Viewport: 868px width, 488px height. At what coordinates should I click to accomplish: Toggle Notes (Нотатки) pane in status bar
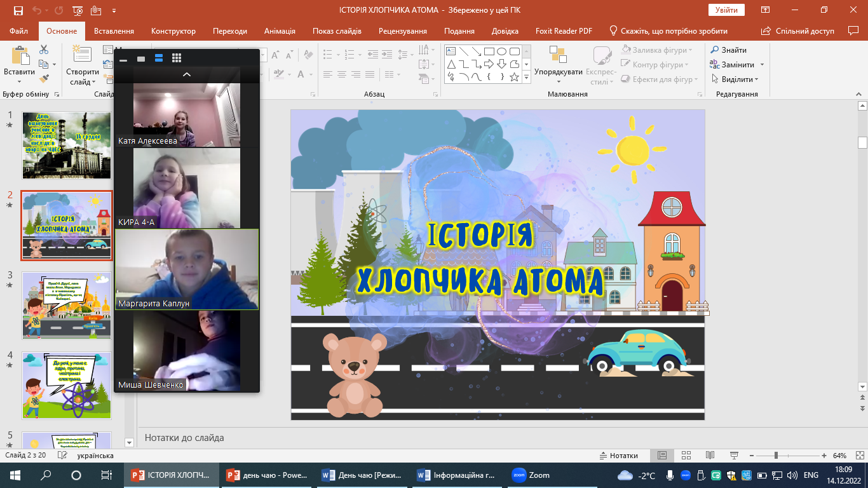(x=618, y=456)
